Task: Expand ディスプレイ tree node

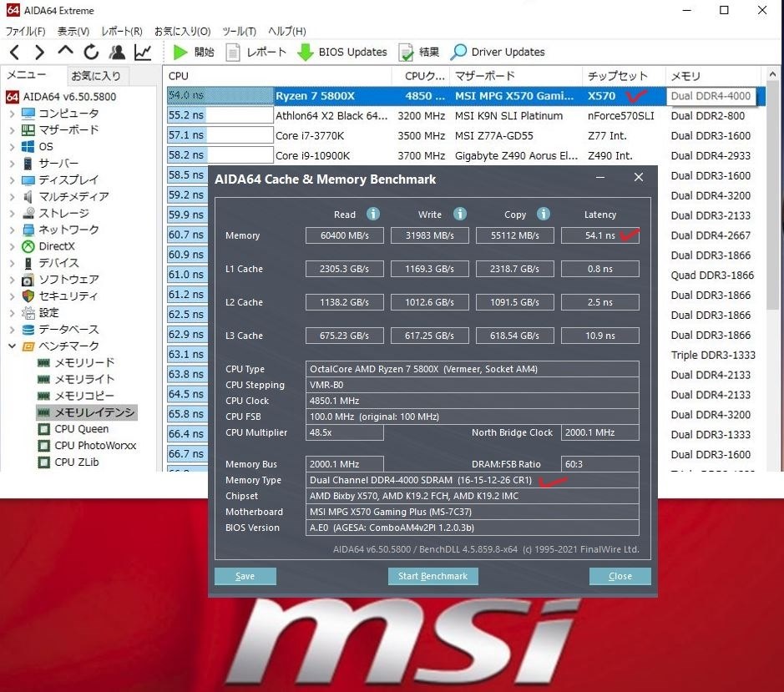Action: click(12, 180)
